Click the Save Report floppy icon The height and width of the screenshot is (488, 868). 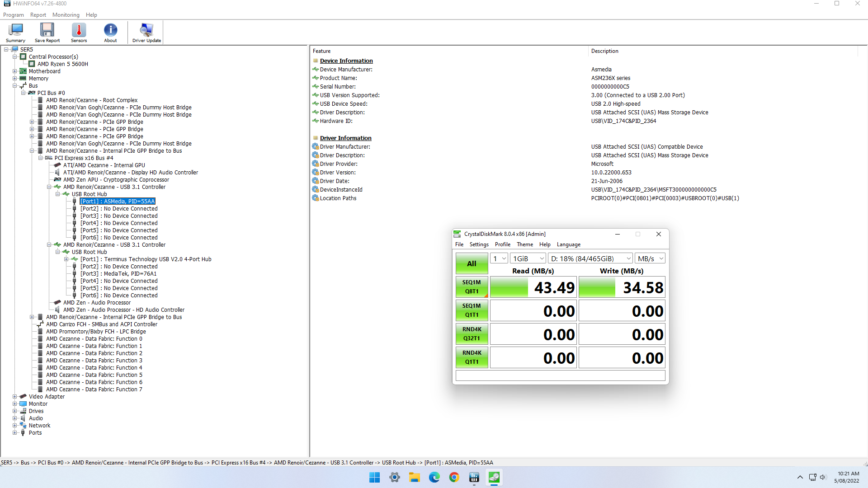[47, 33]
